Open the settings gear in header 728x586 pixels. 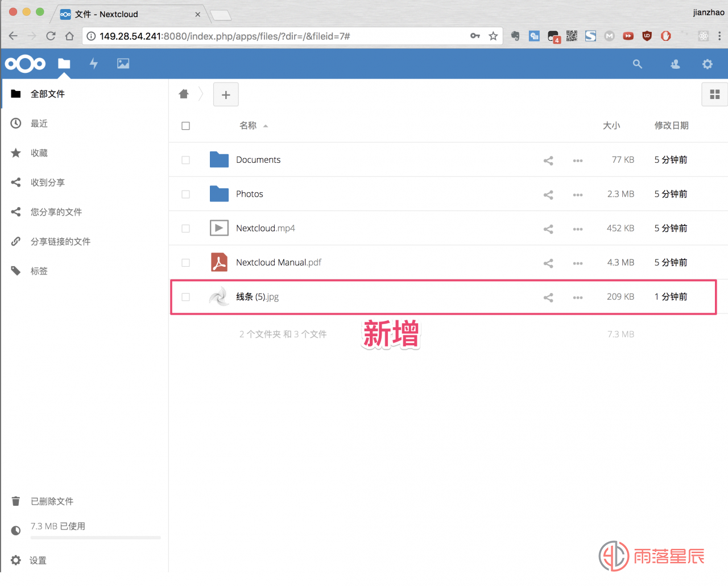708,64
